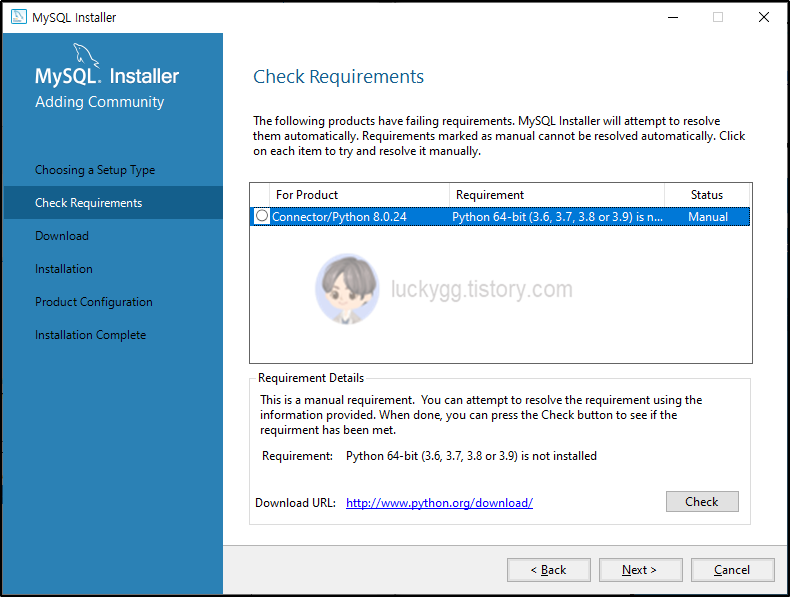790x597 pixels.
Task: Select the Installation Complete sidebar step
Action: click(90, 335)
